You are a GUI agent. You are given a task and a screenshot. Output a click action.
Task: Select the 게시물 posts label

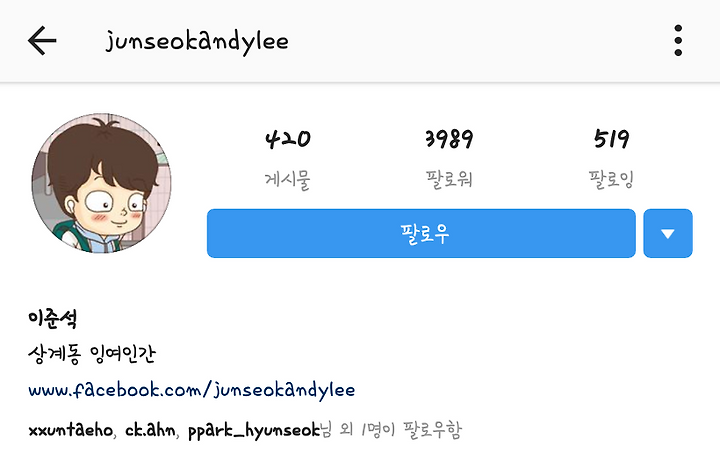point(288,179)
